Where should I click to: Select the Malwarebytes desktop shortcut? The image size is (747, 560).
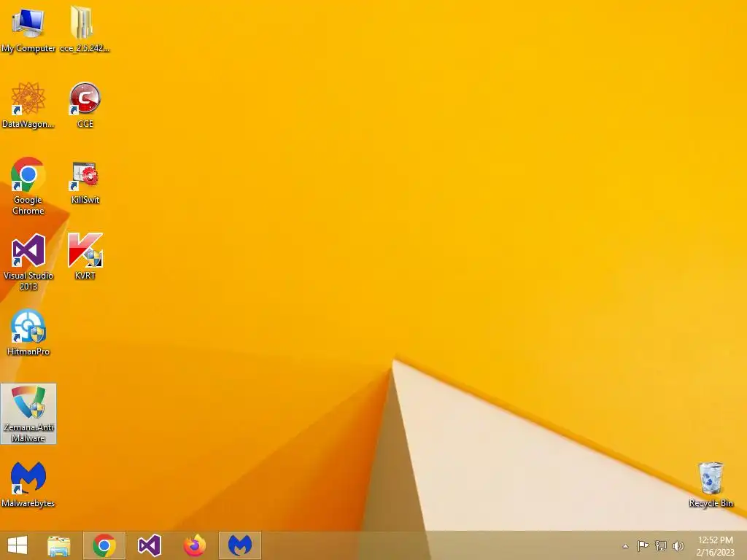tap(28, 484)
